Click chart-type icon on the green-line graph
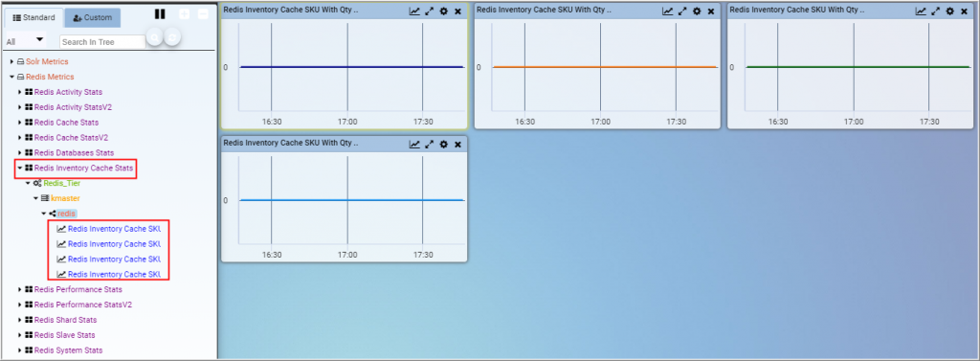The height and width of the screenshot is (361, 980). pos(922,11)
